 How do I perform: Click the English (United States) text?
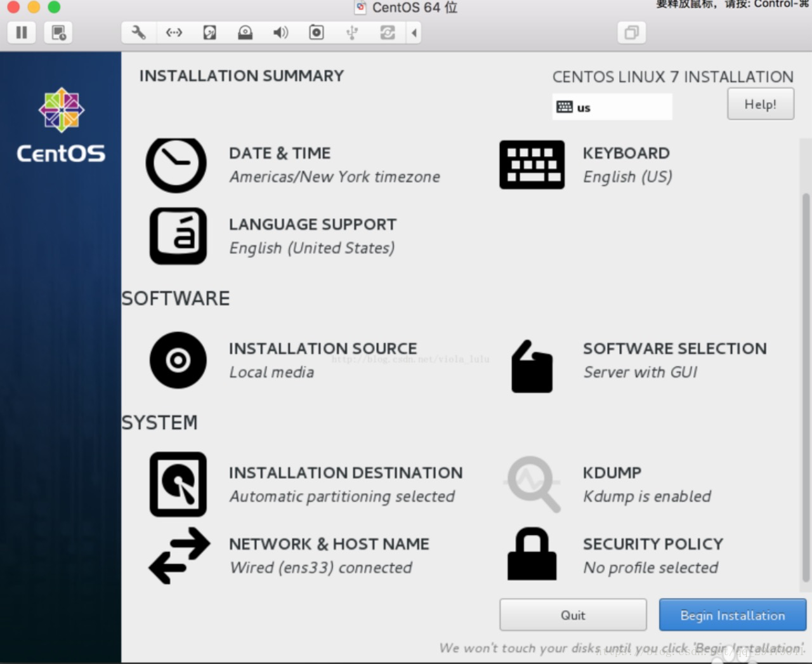pos(312,248)
